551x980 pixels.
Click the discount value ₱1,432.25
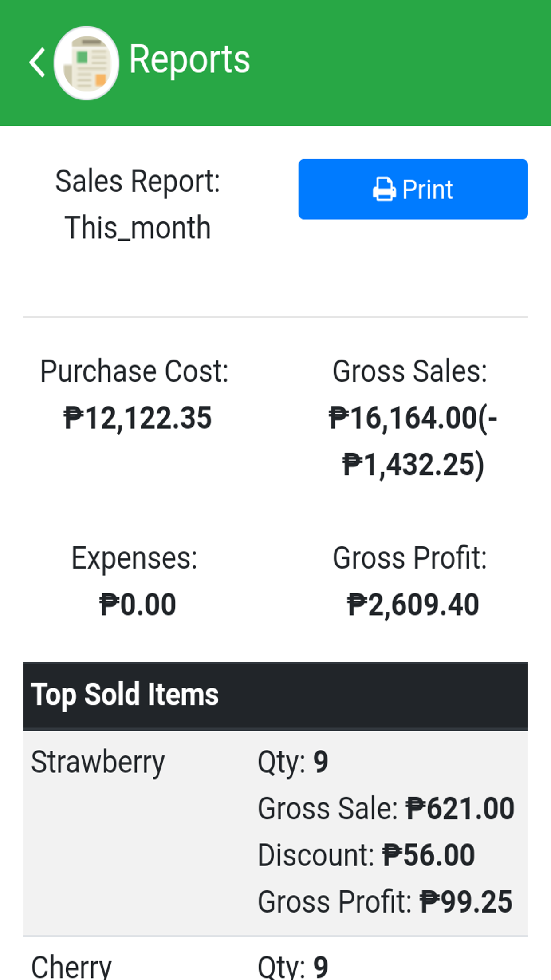click(413, 465)
